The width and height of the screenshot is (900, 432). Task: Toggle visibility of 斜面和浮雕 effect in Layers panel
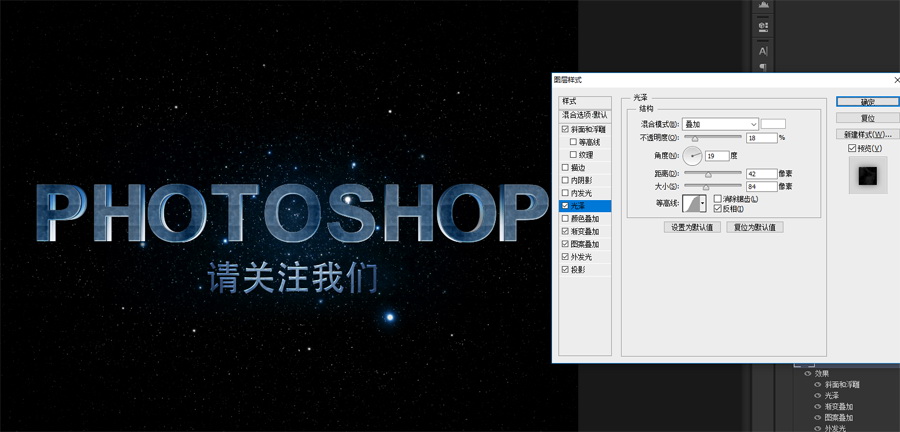point(817,384)
